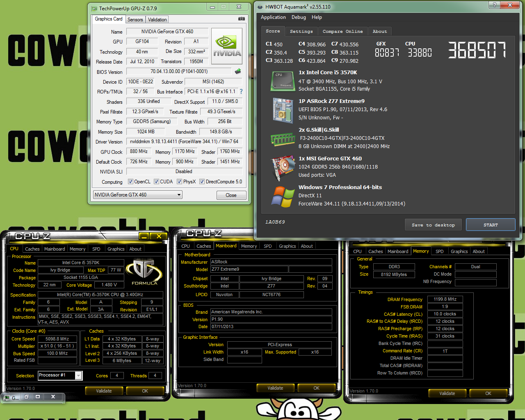525x420 pixels.
Task: Toggle the DirectCompute 5.0 checkbox
Action: [x=202, y=182]
